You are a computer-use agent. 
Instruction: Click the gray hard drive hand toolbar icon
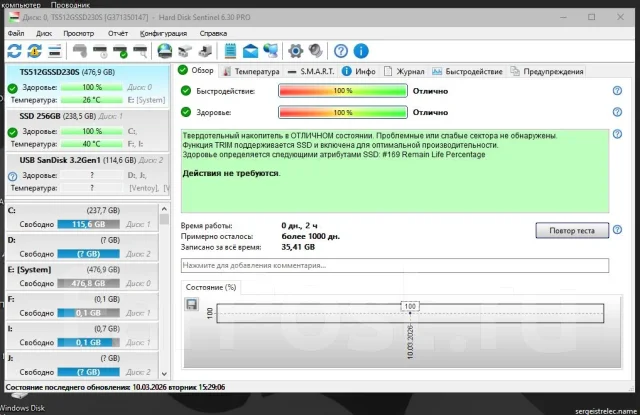[x=80, y=51]
